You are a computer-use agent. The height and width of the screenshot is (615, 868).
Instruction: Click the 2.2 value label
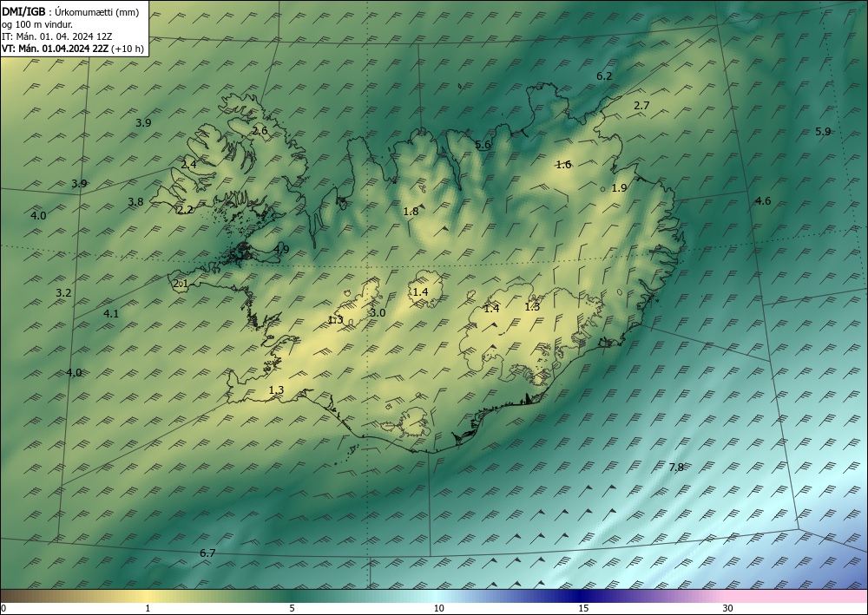click(186, 210)
